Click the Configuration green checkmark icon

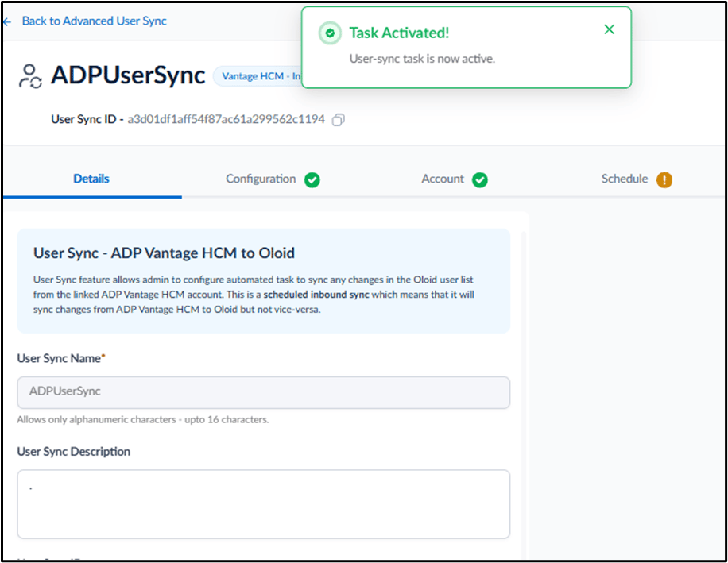(x=312, y=180)
